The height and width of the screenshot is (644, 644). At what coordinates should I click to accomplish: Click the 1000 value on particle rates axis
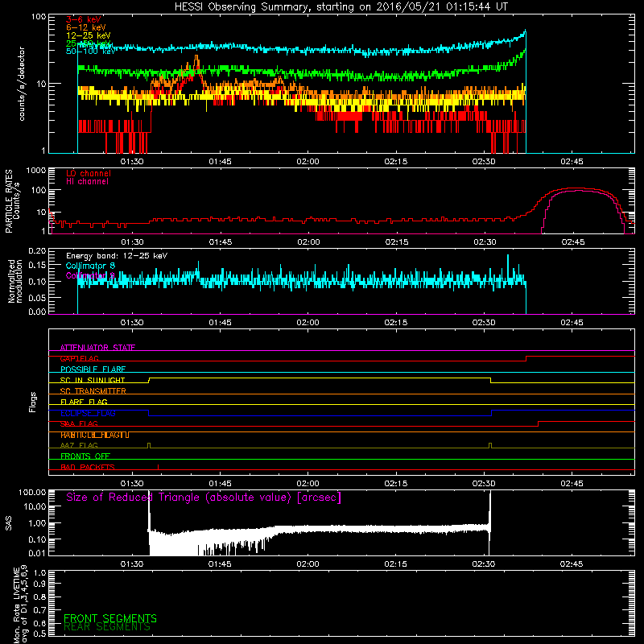coord(36,171)
